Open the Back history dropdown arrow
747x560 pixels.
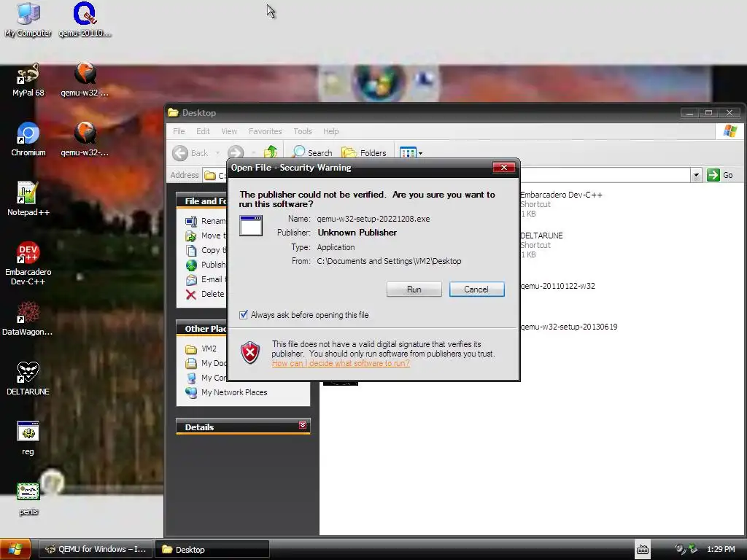pos(217,153)
